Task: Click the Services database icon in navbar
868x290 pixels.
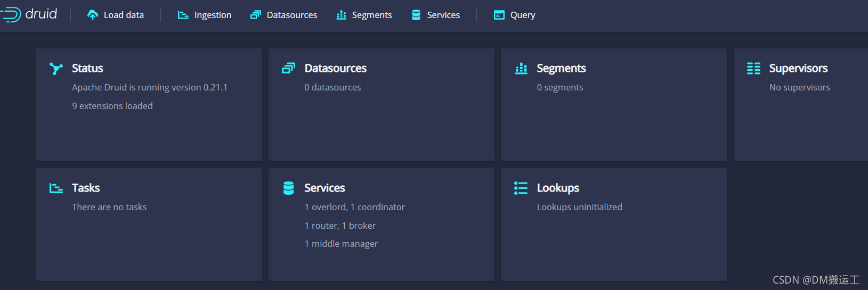Action: (x=416, y=15)
